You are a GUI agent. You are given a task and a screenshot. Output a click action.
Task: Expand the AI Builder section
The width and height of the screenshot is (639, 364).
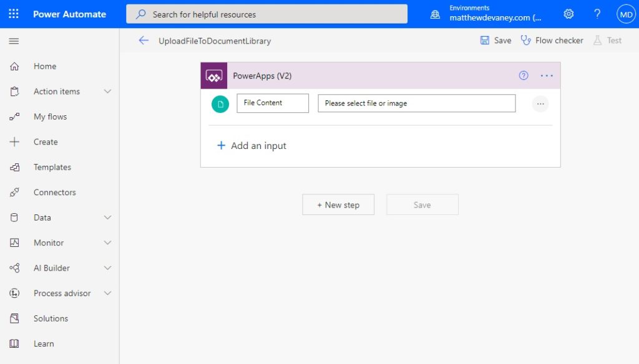pos(107,268)
